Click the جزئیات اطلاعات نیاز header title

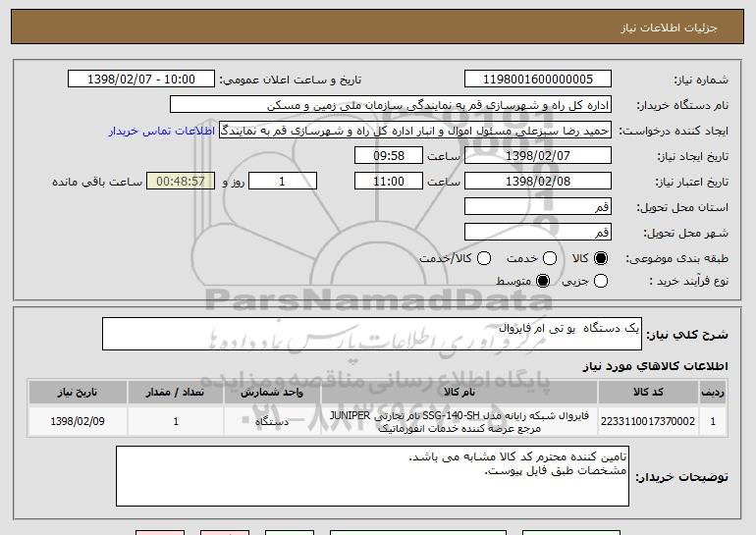(669, 27)
